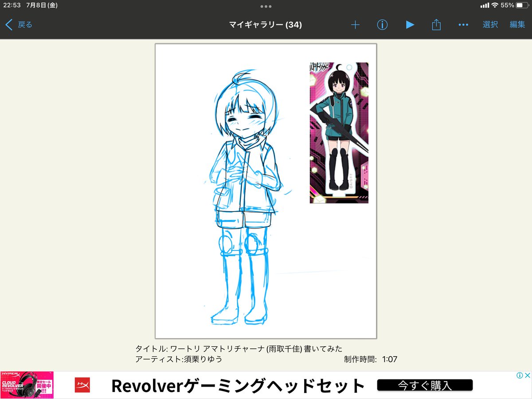
Task: Go back with the 戻る button
Action: click(x=19, y=25)
